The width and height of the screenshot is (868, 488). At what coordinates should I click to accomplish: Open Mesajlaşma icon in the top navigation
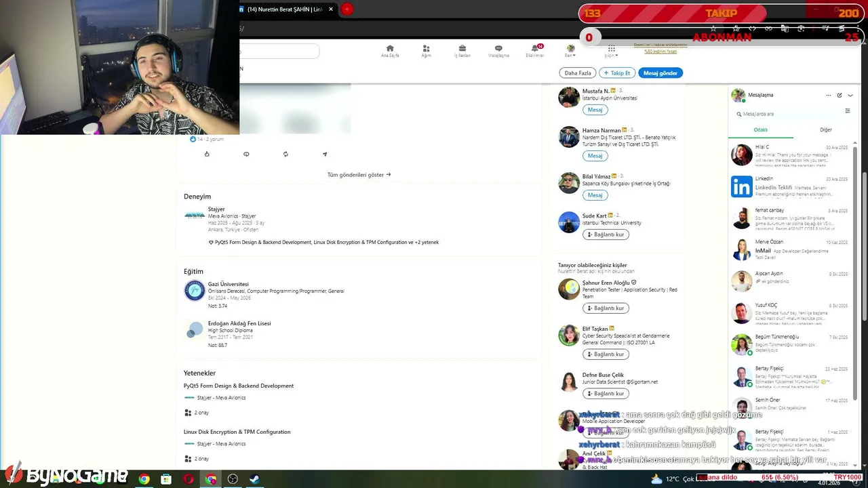click(x=498, y=52)
